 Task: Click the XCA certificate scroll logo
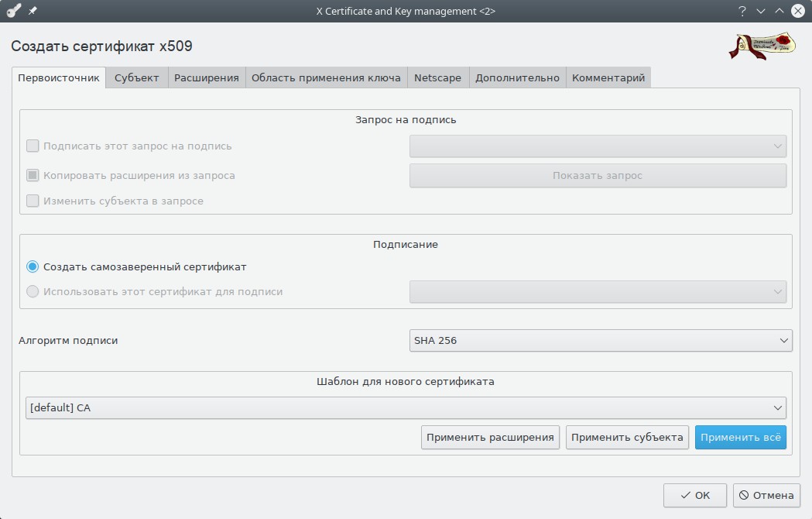click(x=762, y=46)
